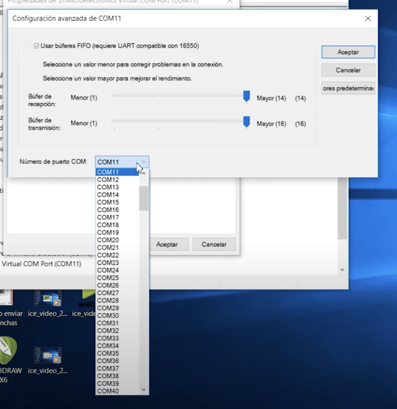
Task: Select COM12 in the port list
Action: coord(117,180)
